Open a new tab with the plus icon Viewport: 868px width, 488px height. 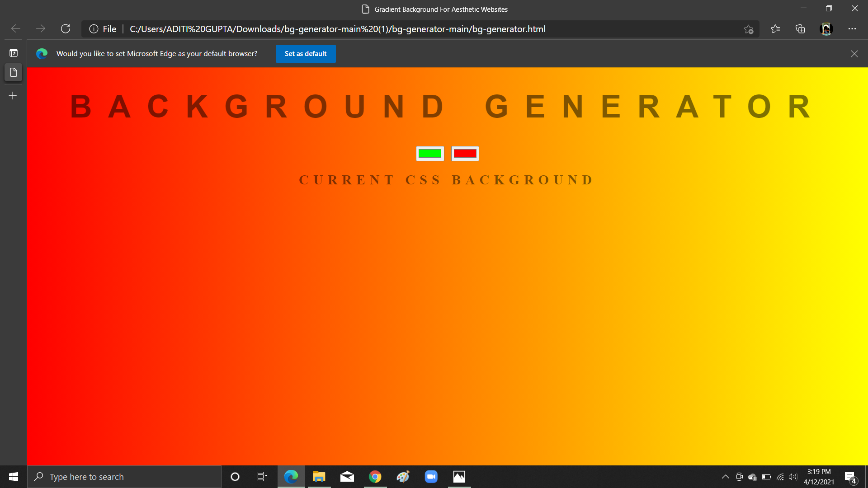coord(13,95)
